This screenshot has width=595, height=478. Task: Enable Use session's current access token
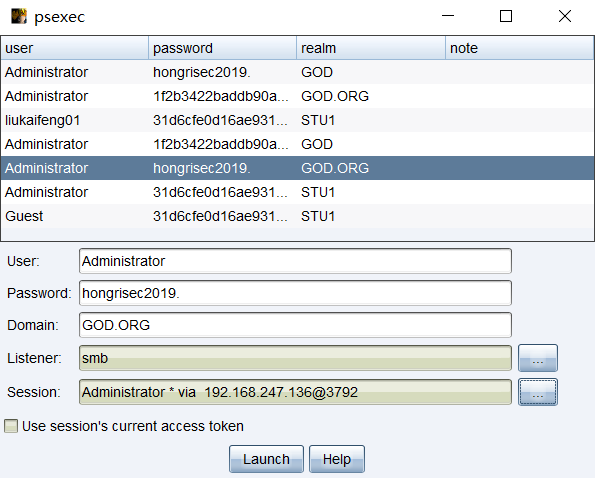(11, 426)
